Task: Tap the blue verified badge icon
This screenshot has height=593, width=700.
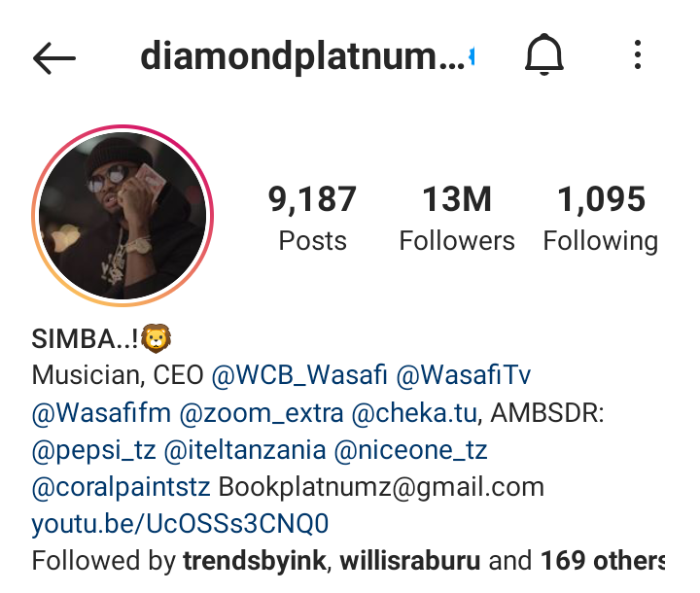Action: click(x=471, y=56)
